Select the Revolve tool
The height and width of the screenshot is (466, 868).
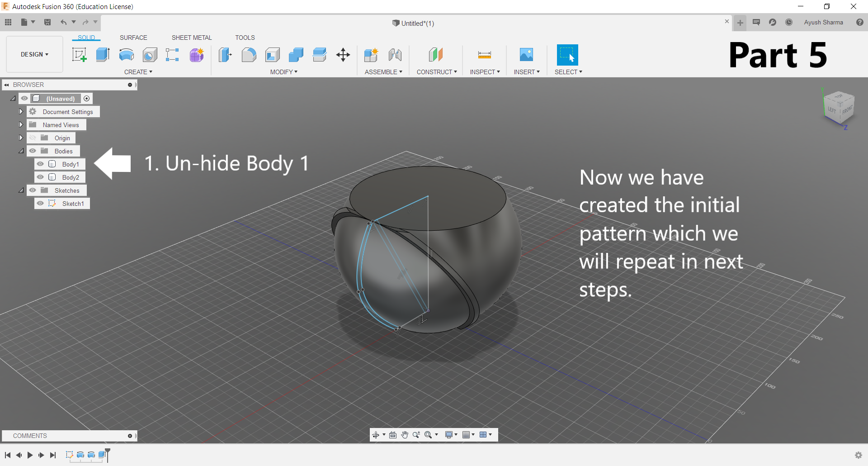point(127,55)
